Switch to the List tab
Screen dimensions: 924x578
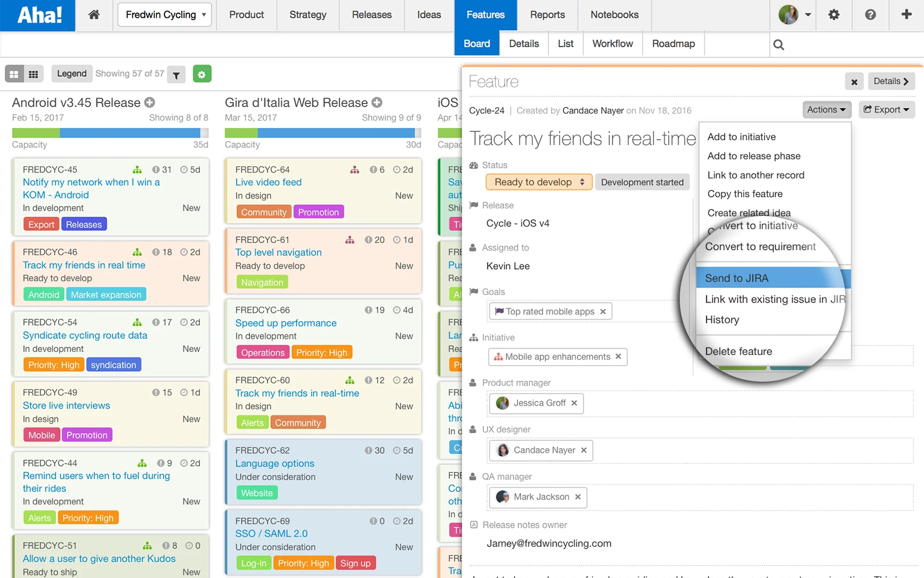tap(566, 44)
